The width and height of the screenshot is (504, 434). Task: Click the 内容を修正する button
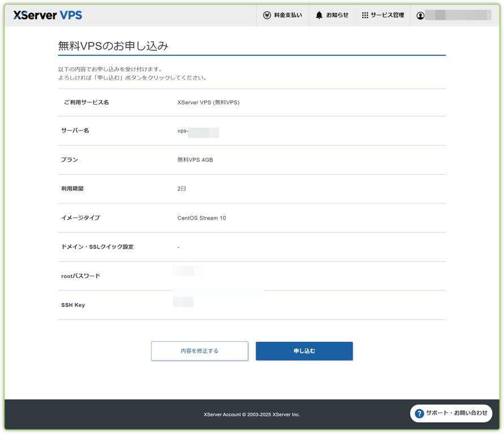pos(200,351)
